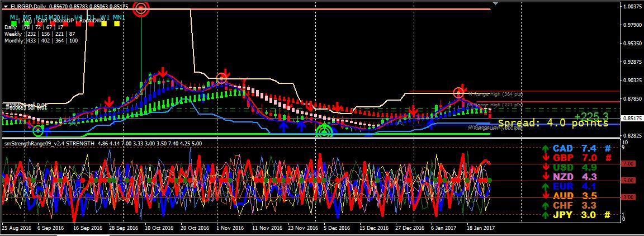Click the red sell arrow above the 10 Oct 2016 peak
644x236 pixels.
(x=163, y=72)
